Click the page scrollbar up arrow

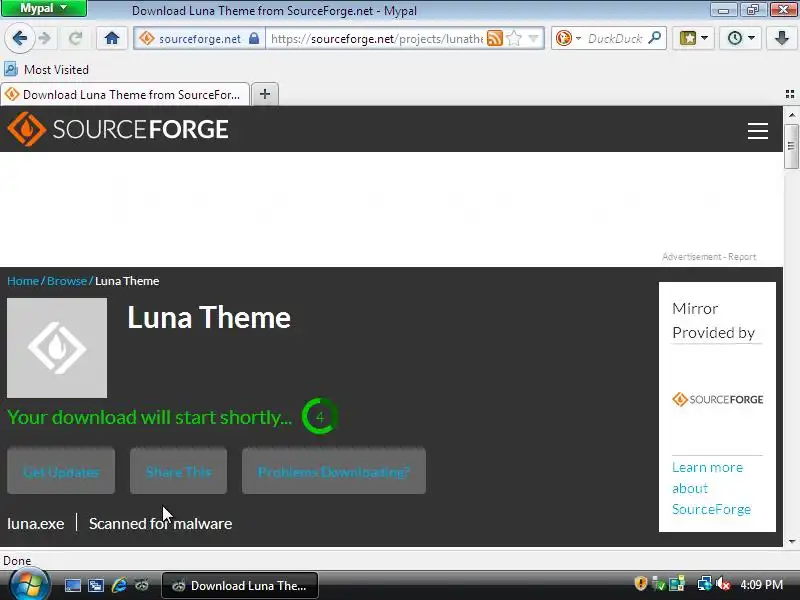pyautogui.click(x=791, y=115)
